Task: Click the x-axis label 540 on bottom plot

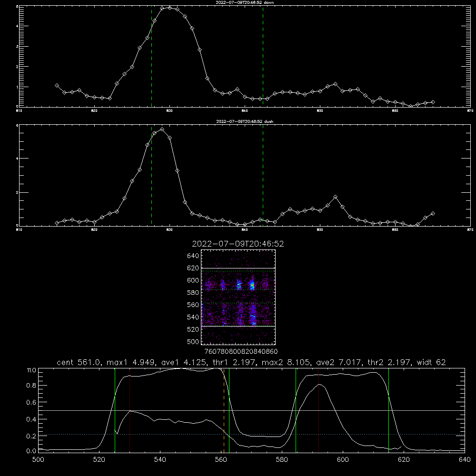Action: (x=160, y=460)
